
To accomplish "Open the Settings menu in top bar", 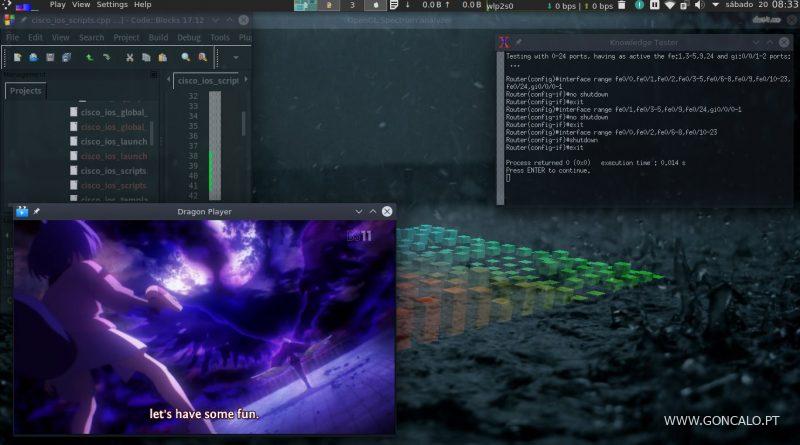I will pos(111,5).
